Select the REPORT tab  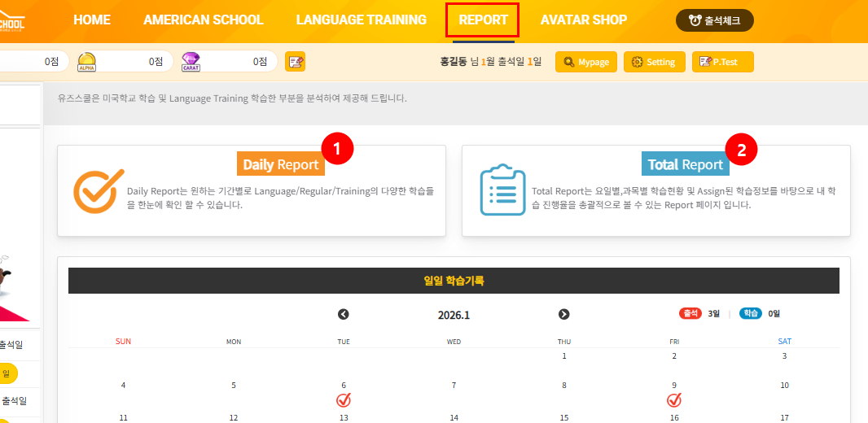click(483, 20)
